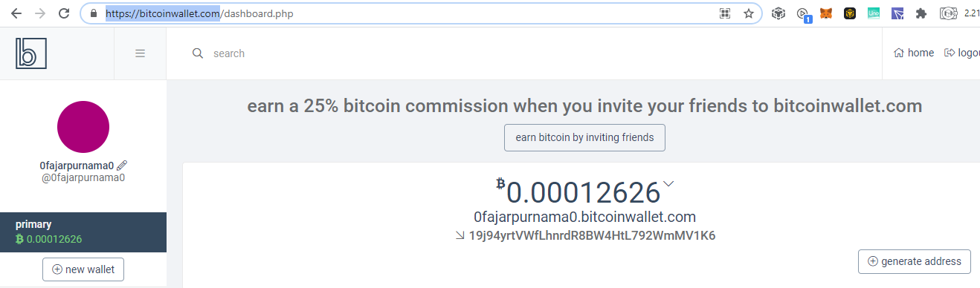Viewport: 980px width, 288px height.
Task: Go back to the previous page
Action: 16,13
